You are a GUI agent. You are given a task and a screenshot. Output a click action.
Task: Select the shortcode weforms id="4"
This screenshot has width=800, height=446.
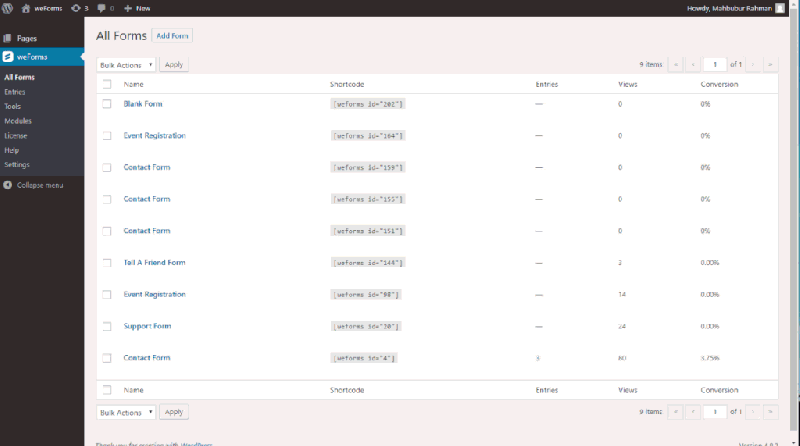pos(364,358)
